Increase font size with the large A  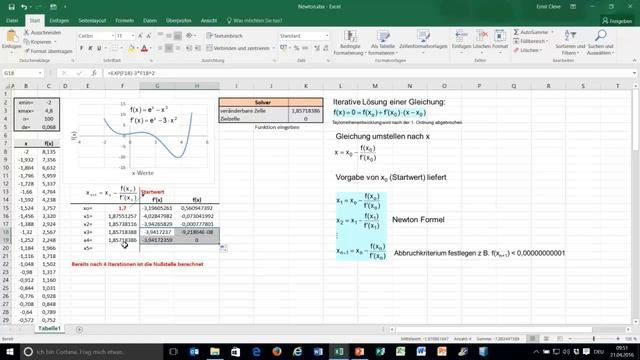140,36
